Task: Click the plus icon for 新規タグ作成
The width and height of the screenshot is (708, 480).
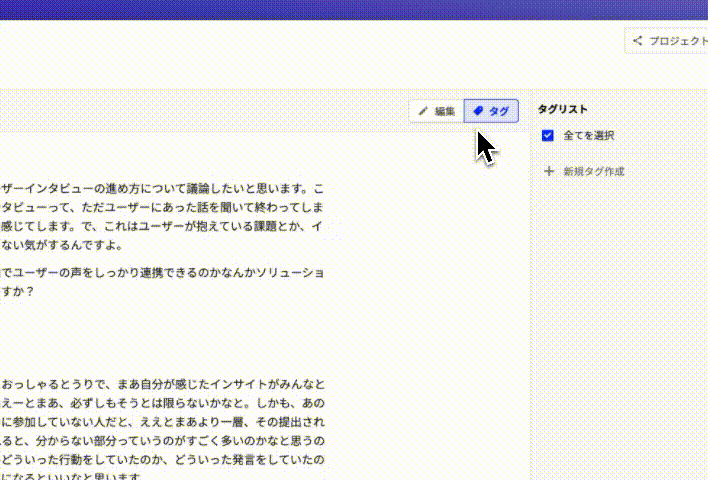Action: click(548, 172)
